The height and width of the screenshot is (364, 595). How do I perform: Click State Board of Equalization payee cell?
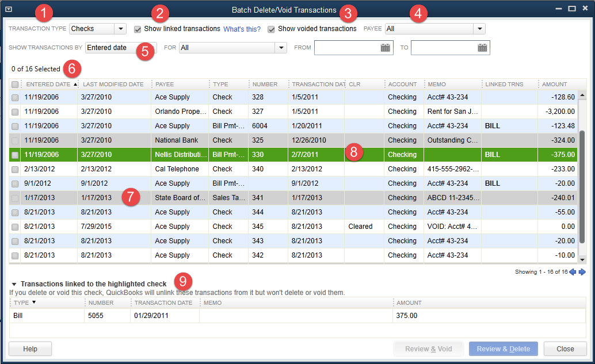180,198
